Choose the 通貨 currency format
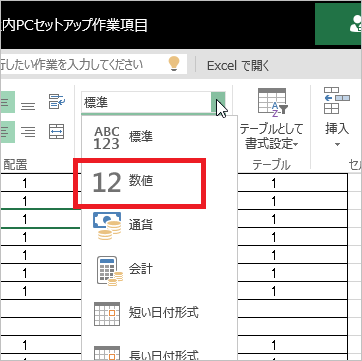Image resolution: width=362 pixels, height=361 pixels. 159,225
